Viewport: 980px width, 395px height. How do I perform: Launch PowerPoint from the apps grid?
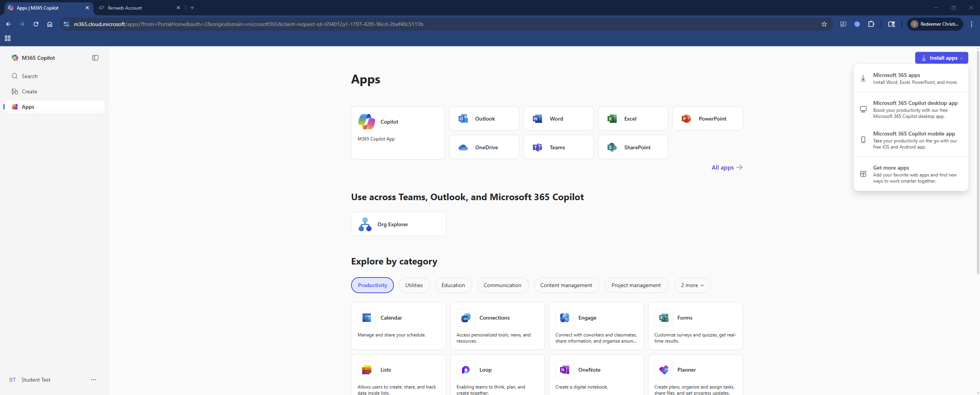pos(707,119)
